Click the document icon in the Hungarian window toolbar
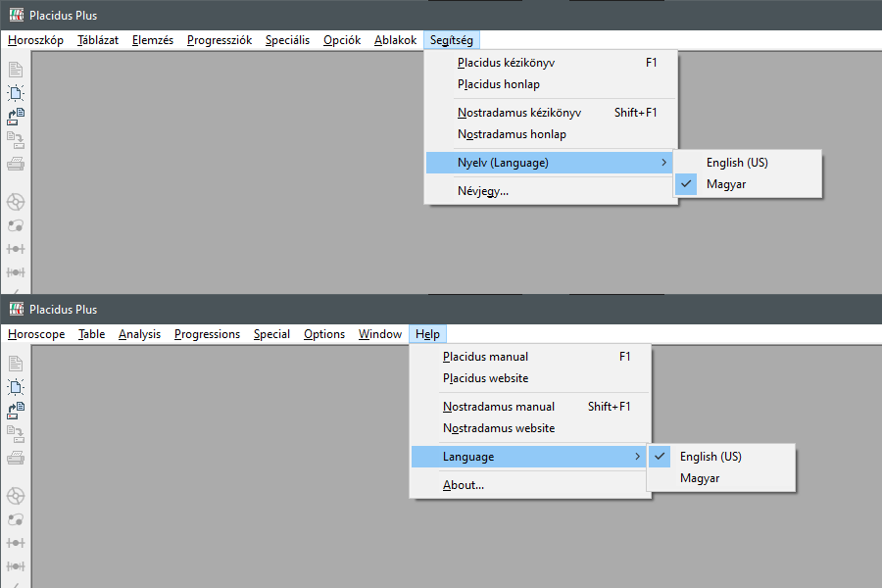This screenshot has width=882, height=588. click(16, 70)
